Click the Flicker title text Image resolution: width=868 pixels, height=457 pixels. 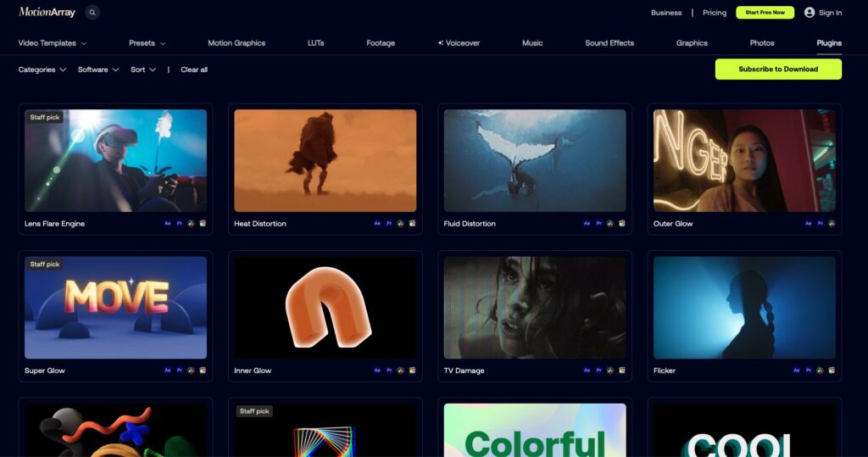click(665, 371)
